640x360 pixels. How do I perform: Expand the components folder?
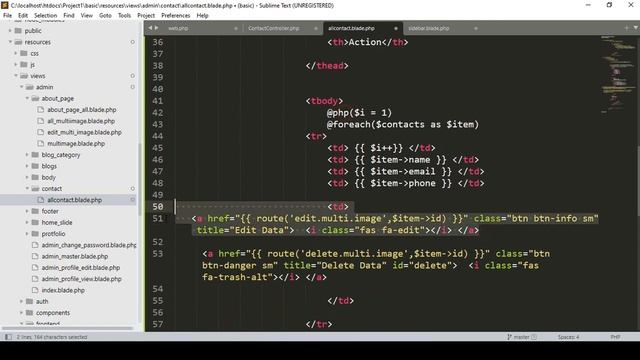[22, 313]
